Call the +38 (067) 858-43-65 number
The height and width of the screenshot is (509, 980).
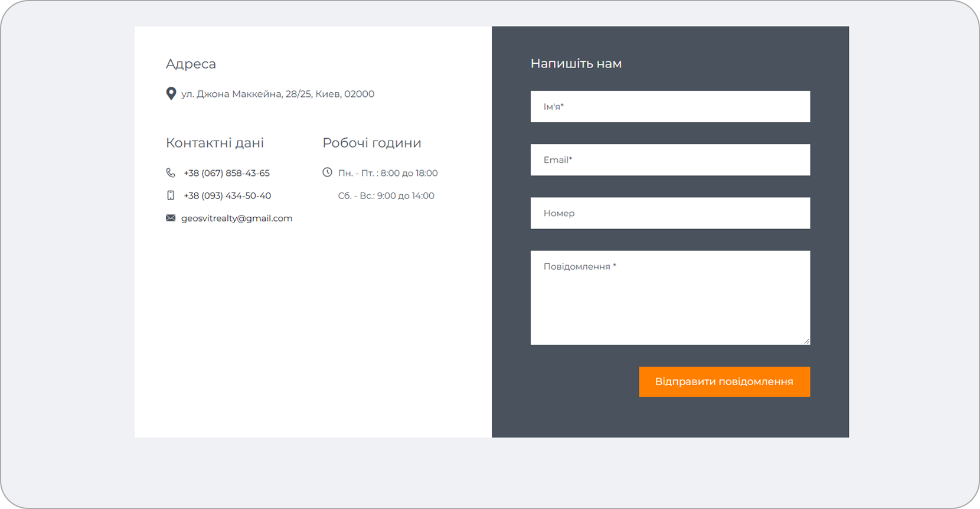pyautogui.click(x=226, y=173)
